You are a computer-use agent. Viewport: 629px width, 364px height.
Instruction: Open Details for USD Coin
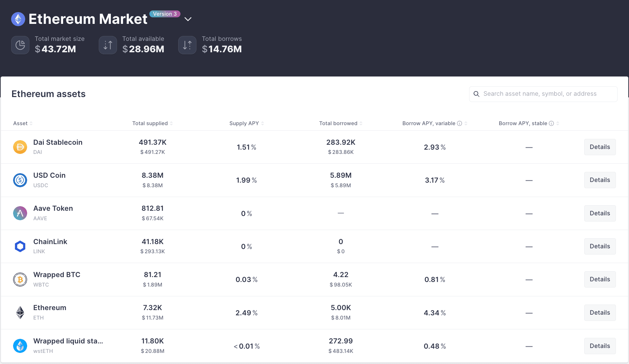point(600,180)
